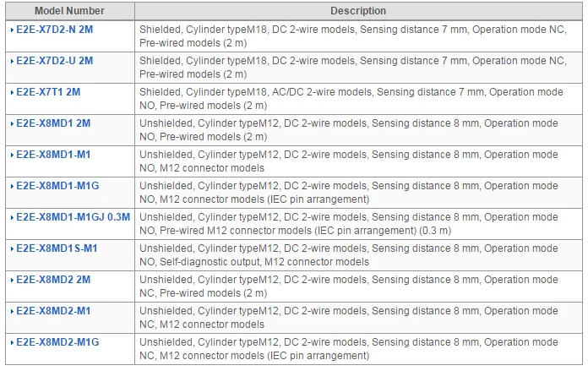Open the E2E-X8MD1-M1G model link

click(x=57, y=186)
